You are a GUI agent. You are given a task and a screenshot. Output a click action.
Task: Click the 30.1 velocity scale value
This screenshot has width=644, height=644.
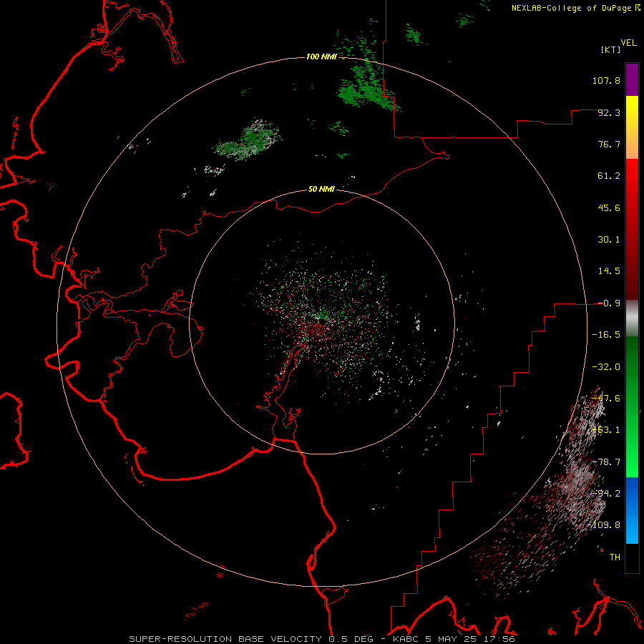click(x=609, y=240)
